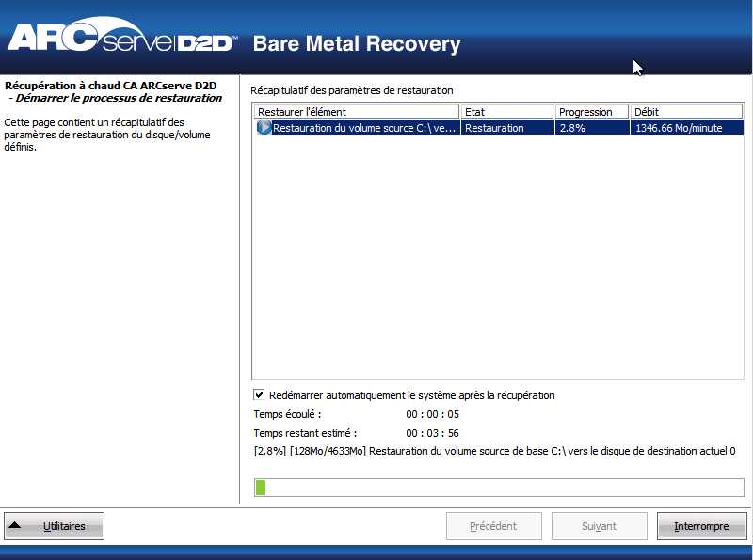Click the Temps restant estimé label
Screen dimensions: 753x560
click(x=305, y=433)
